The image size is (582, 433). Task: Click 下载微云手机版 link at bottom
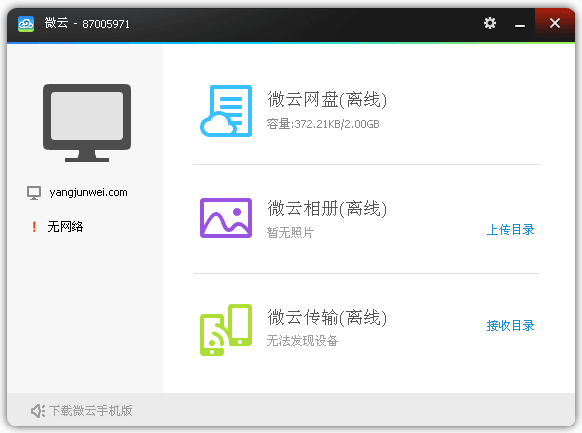(x=91, y=411)
